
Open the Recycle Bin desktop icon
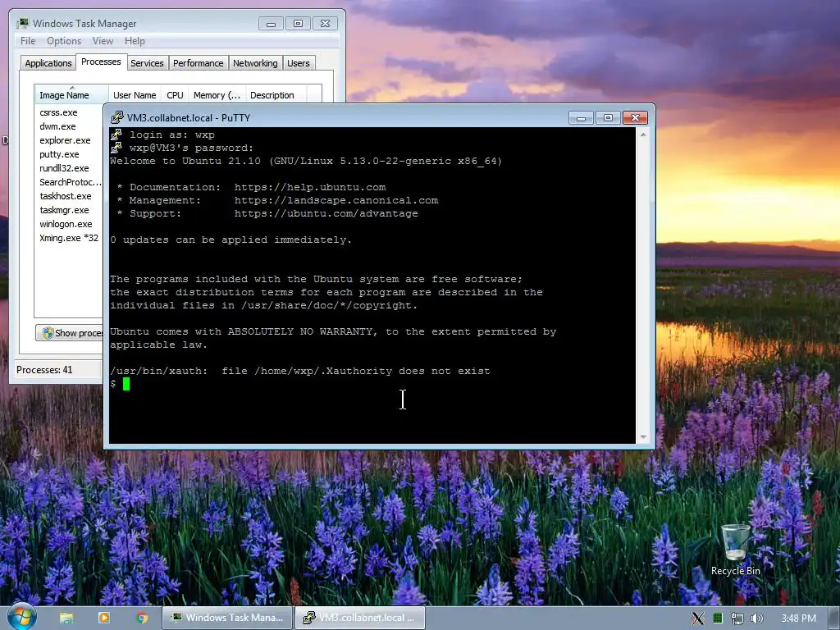pyautogui.click(x=735, y=550)
